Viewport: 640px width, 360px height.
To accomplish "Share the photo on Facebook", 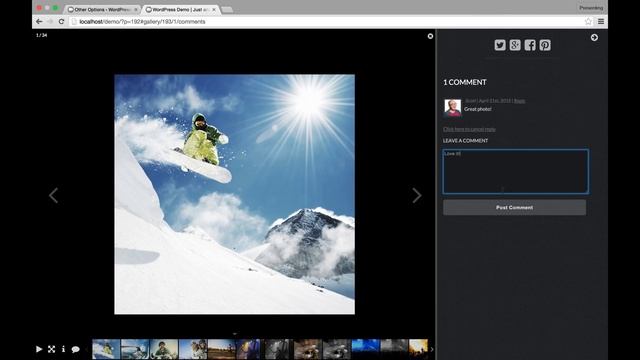I will point(530,45).
